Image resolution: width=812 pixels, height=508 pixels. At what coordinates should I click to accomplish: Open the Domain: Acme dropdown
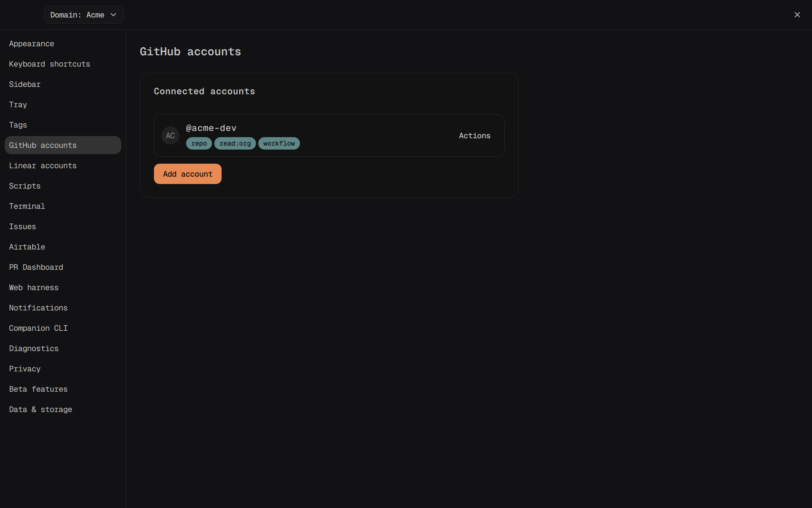click(x=84, y=15)
